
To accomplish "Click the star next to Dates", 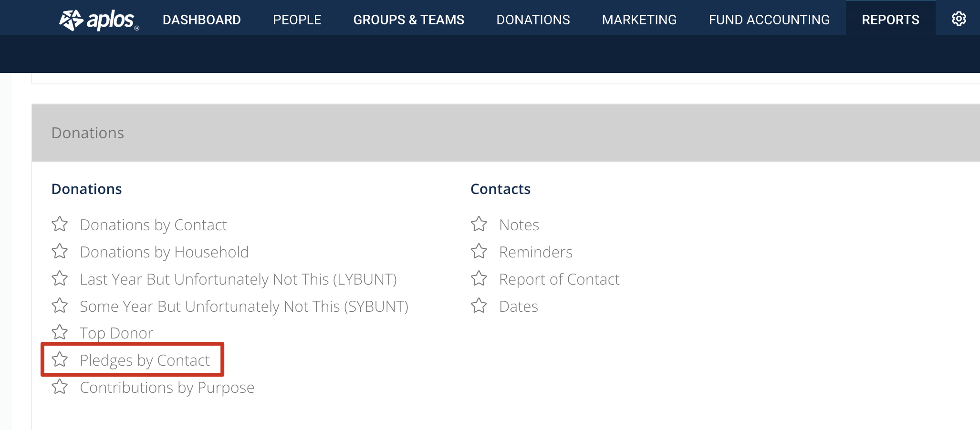I will pyautogui.click(x=479, y=306).
